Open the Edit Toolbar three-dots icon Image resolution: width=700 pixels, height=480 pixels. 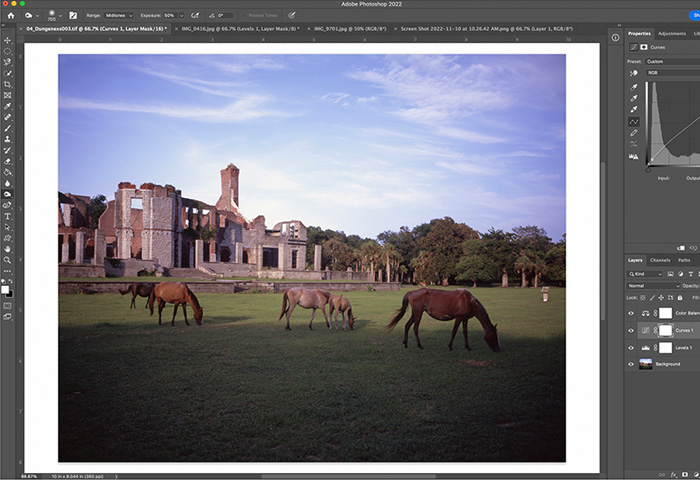(8, 271)
